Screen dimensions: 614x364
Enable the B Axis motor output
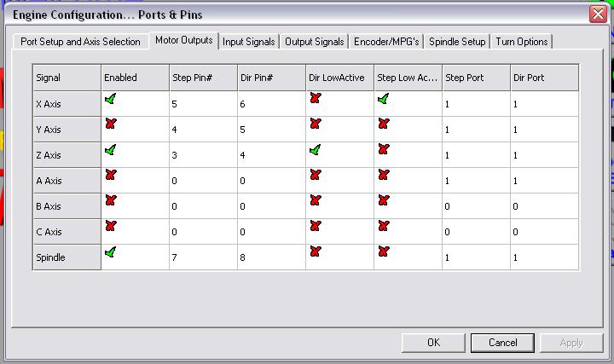[110, 201]
